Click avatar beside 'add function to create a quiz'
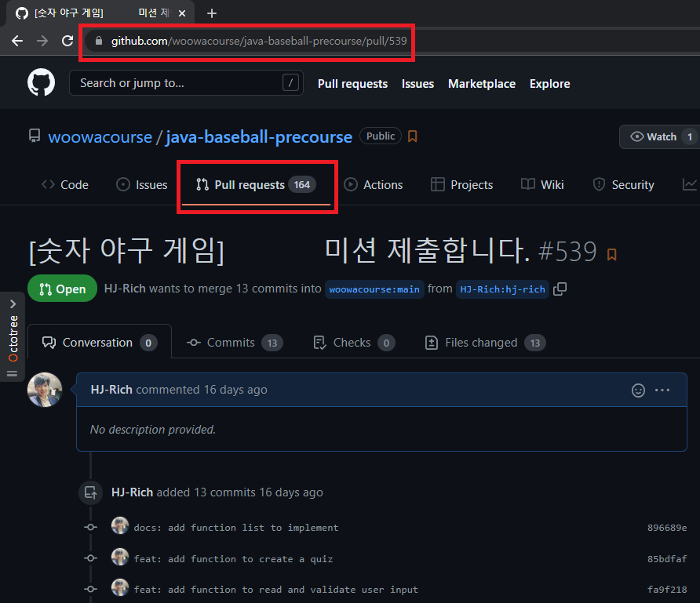Image resolution: width=700 pixels, height=603 pixels. pos(119,557)
